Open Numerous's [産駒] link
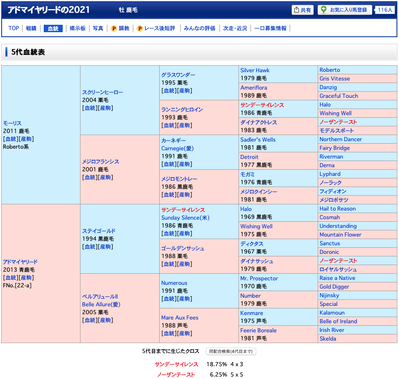 [x=185, y=299]
